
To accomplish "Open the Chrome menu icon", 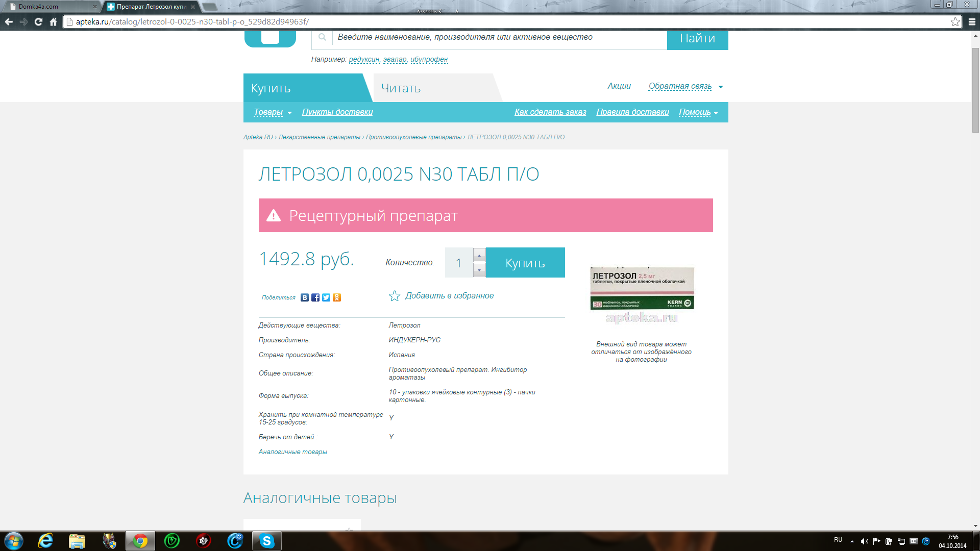I will pyautogui.click(x=972, y=21).
